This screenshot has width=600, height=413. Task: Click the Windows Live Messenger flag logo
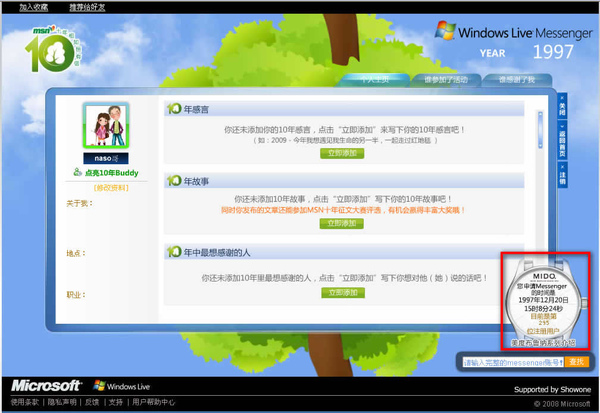[445, 30]
